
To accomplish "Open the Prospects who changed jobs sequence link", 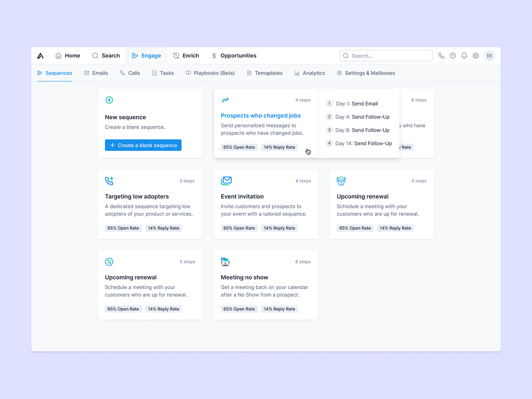I will click(x=260, y=115).
